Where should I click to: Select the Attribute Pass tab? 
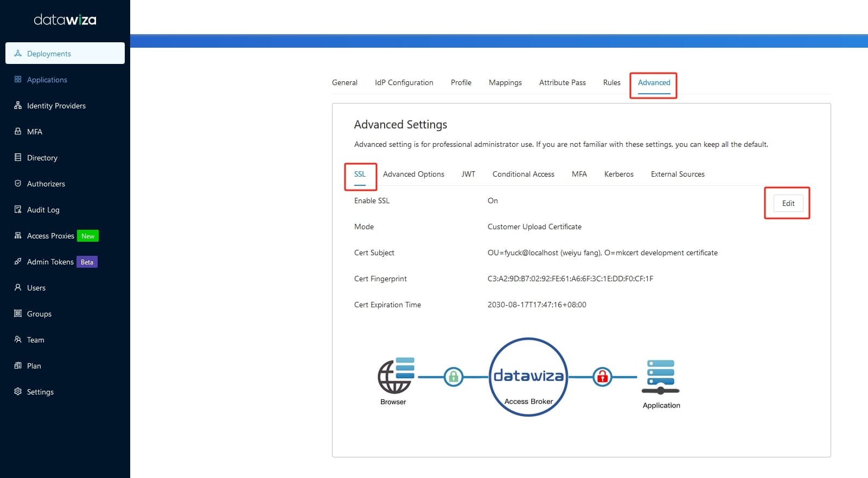[x=563, y=82]
